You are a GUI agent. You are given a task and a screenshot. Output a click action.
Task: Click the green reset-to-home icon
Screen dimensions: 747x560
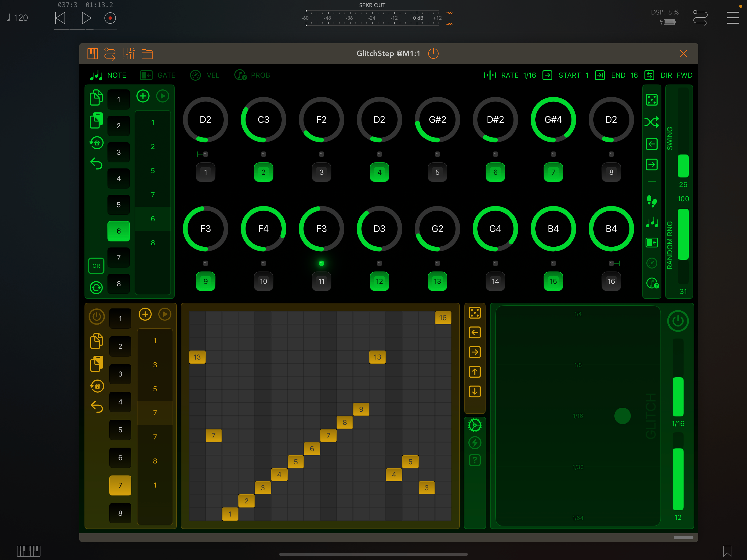(x=97, y=142)
